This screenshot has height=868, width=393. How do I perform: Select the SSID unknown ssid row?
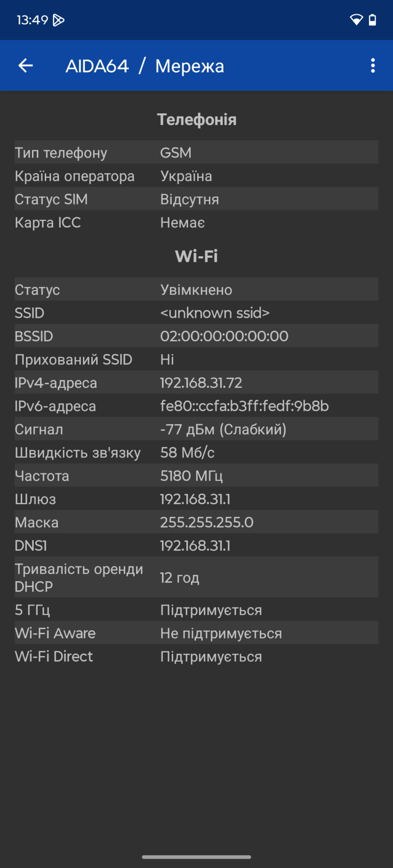coord(196,313)
